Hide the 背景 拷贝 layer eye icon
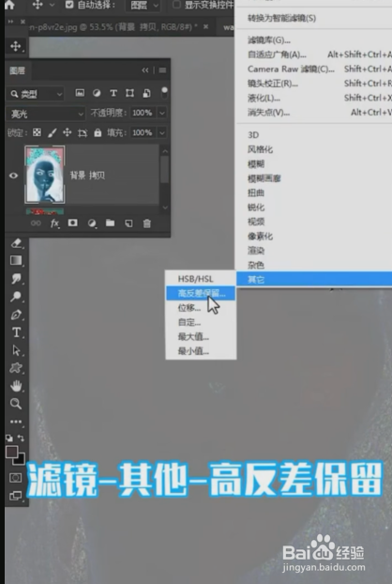Viewport: 392px width, 584px height. (14, 175)
